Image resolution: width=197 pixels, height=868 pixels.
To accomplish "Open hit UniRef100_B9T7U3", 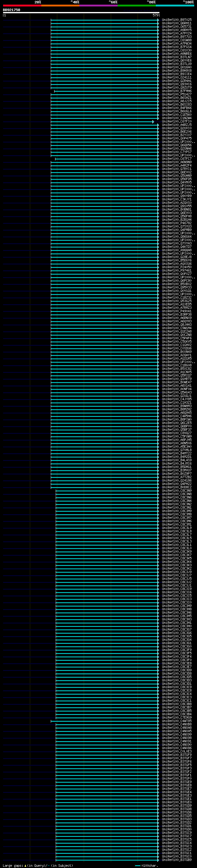I will coord(177,37).
